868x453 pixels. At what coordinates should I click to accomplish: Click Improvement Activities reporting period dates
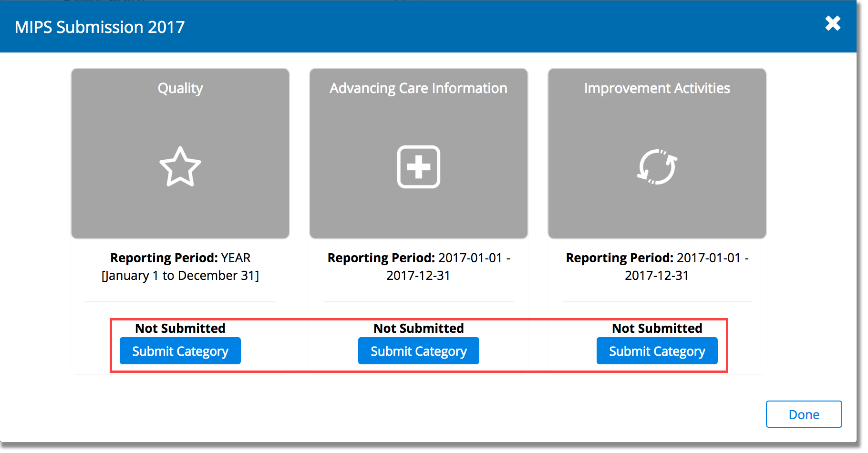pos(657,267)
